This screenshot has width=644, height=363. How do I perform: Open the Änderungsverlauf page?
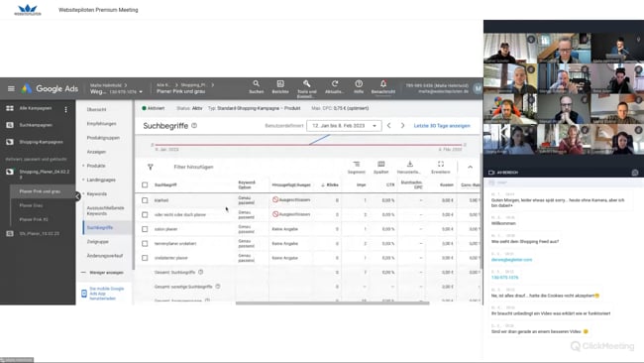point(105,256)
